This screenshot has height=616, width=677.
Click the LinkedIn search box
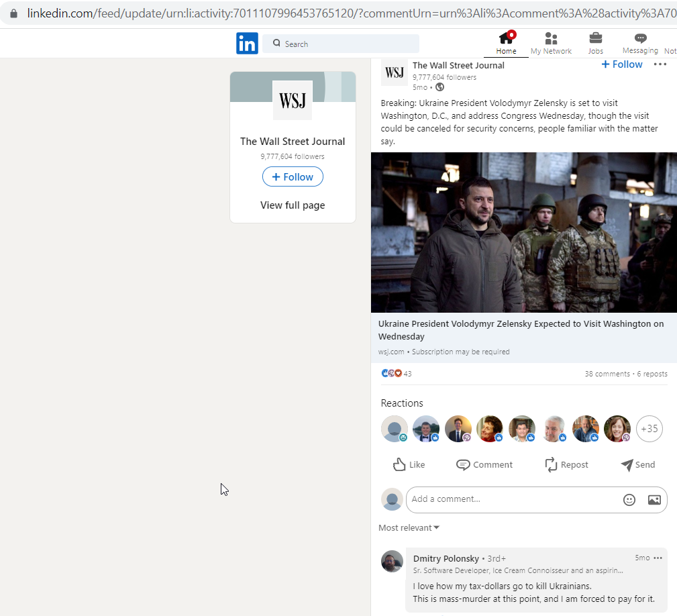(x=341, y=44)
